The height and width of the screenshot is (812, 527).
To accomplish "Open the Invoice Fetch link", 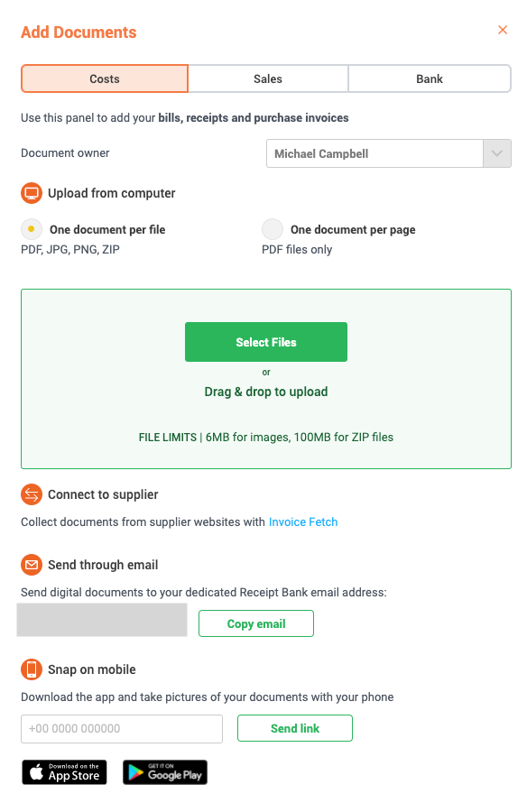I will click(x=303, y=522).
